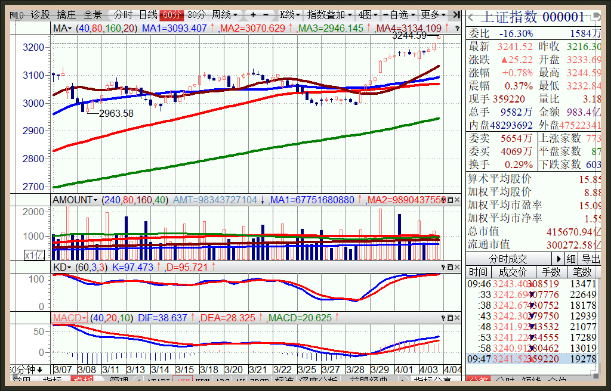Open the 擒庄 tool in the toolbar
This screenshot has width=611, height=391.
[x=66, y=15]
